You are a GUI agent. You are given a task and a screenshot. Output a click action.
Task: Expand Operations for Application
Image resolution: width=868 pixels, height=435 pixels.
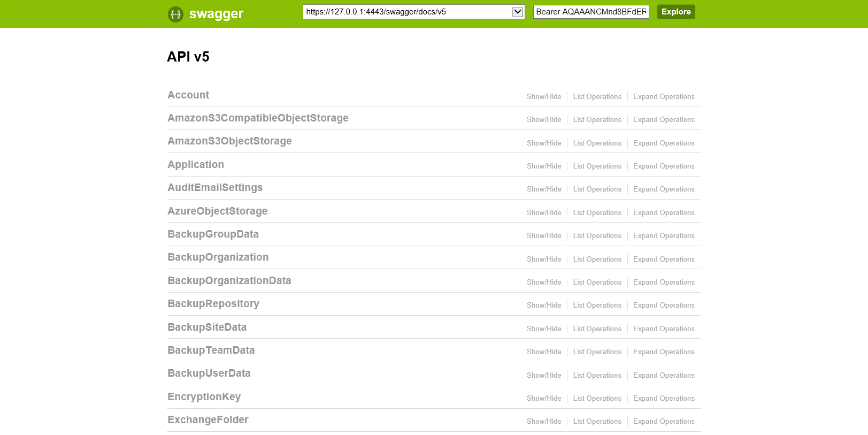(664, 166)
